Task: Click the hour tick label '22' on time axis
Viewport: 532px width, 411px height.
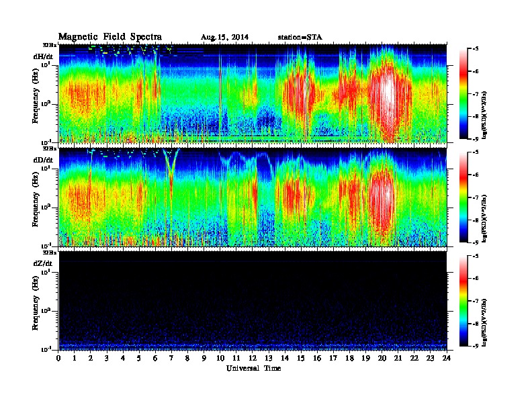Action: click(414, 359)
